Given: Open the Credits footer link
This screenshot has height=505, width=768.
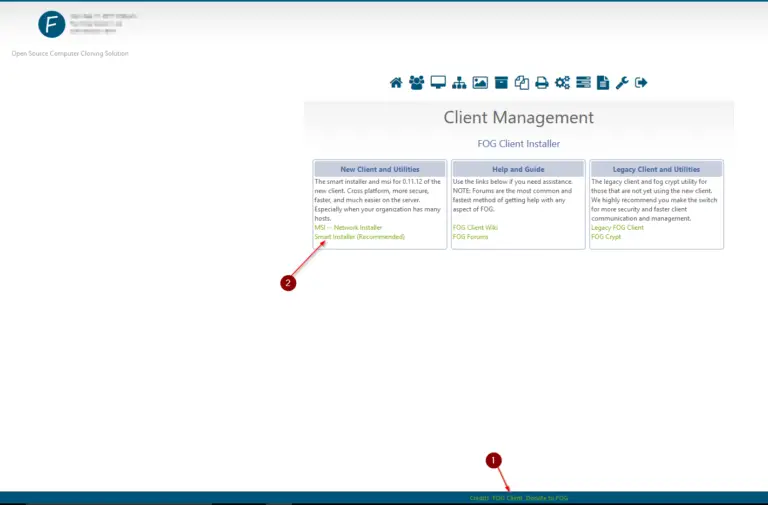Looking at the screenshot, I should click(479, 498).
